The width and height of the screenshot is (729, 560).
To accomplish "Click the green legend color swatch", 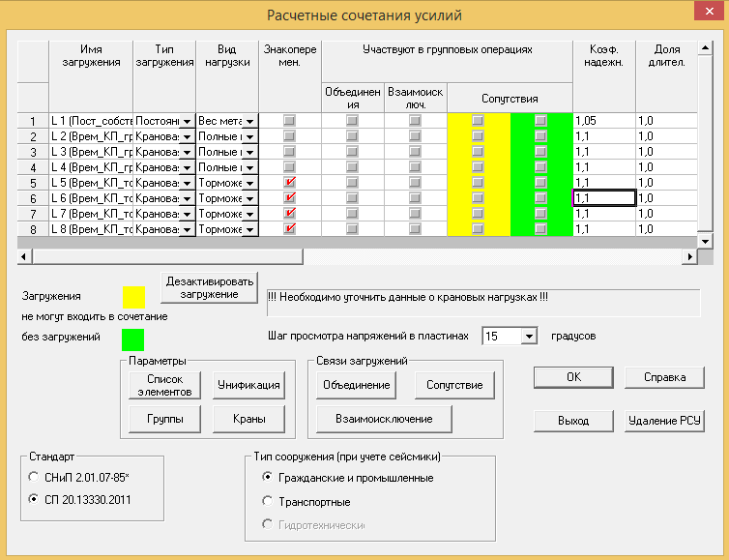I will pos(132,339).
